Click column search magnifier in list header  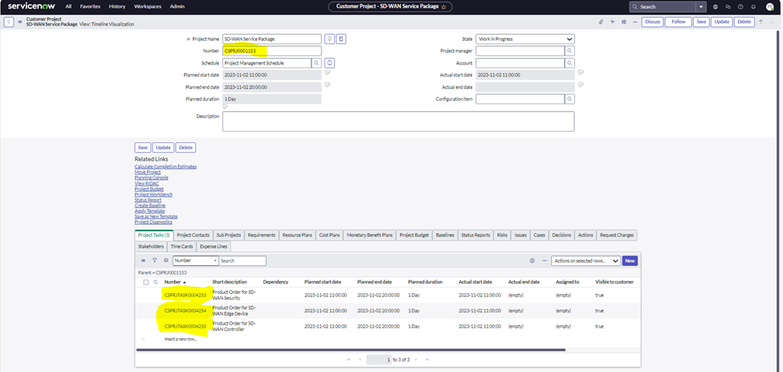[x=156, y=282]
